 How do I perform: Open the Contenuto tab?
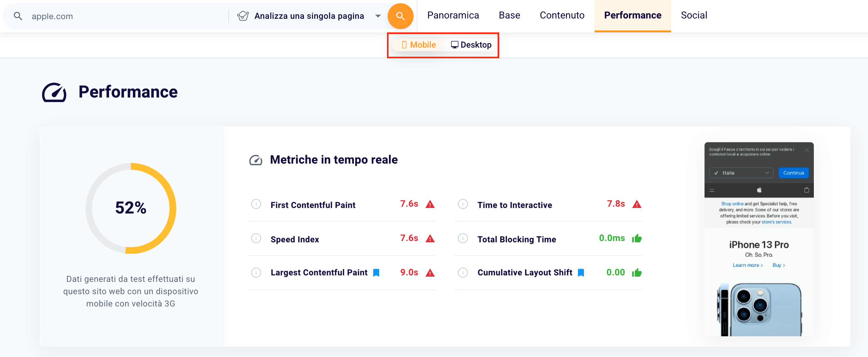(562, 15)
